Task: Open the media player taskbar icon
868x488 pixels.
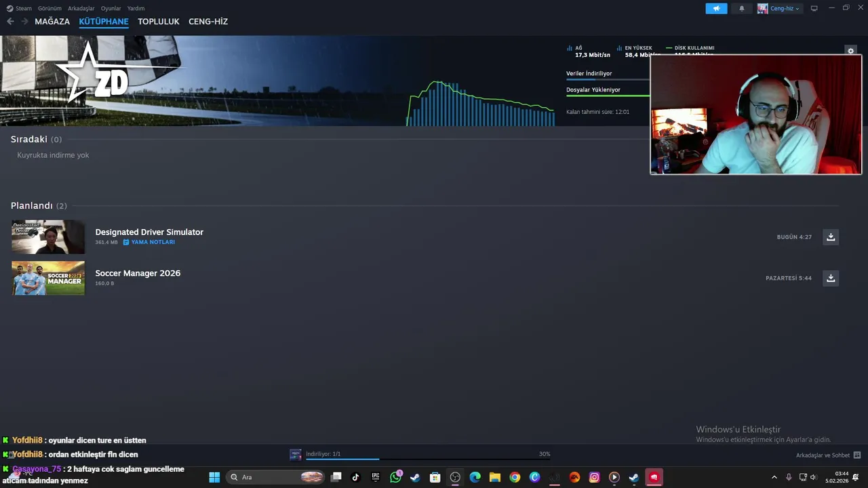Action: pyautogui.click(x=614, y=477)
